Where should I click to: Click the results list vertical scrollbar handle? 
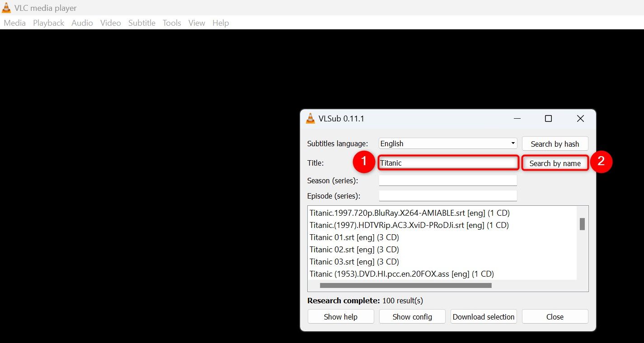(x=582, y=224)
